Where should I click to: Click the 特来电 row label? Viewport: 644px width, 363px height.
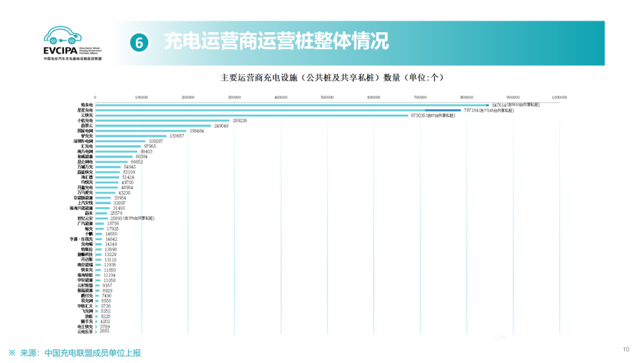[x=86, y=105]
